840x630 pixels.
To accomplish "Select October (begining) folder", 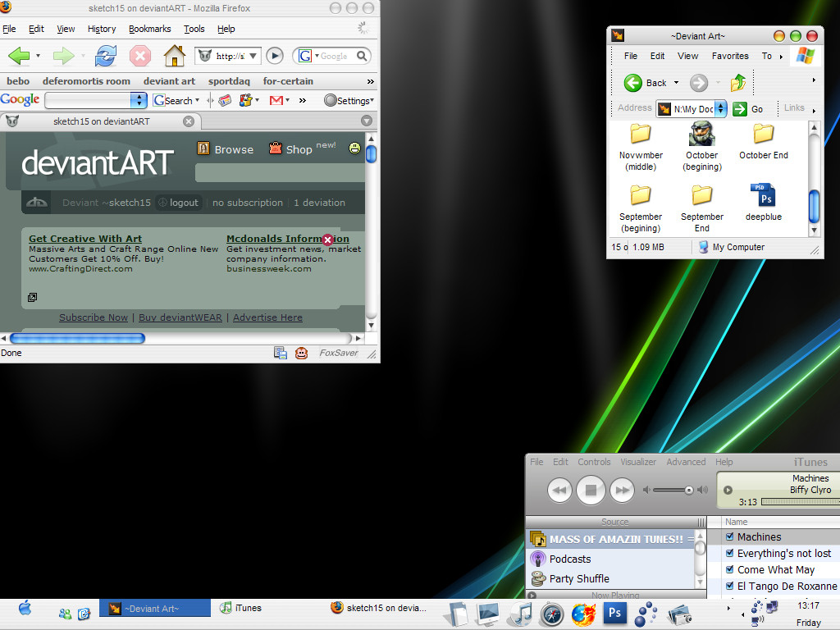I will (x=702, y=146).
